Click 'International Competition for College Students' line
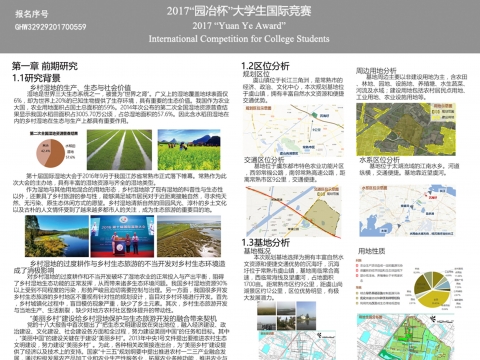The width and height of the screenshot is (480, 360). (x=239, y=39)
